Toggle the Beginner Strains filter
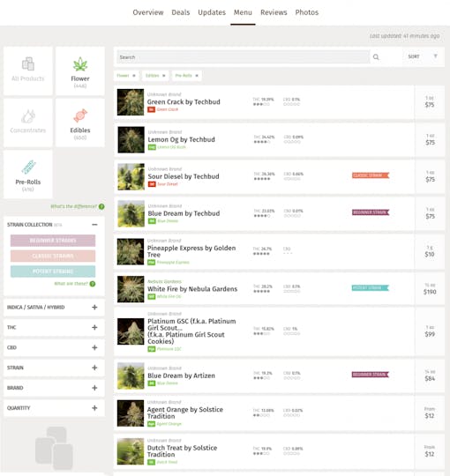Viewport: 450px width, 476px height. (53, 241)
